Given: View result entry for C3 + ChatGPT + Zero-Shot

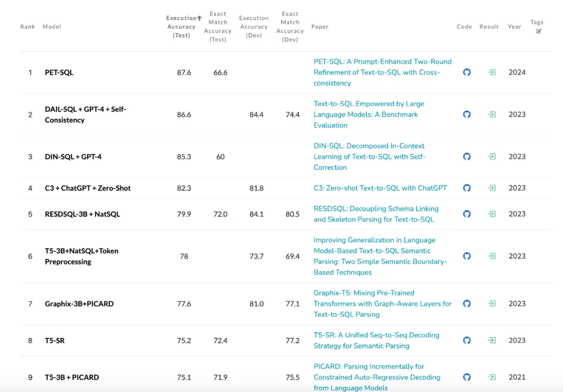Looking at the screenshot, I should pyautogui.click(x=492, y=188).
